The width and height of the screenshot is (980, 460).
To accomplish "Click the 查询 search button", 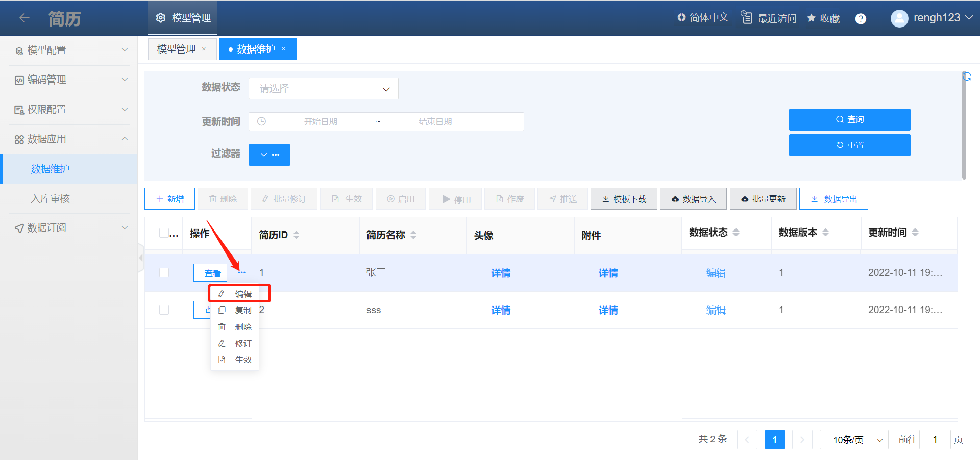I will 849,119.
